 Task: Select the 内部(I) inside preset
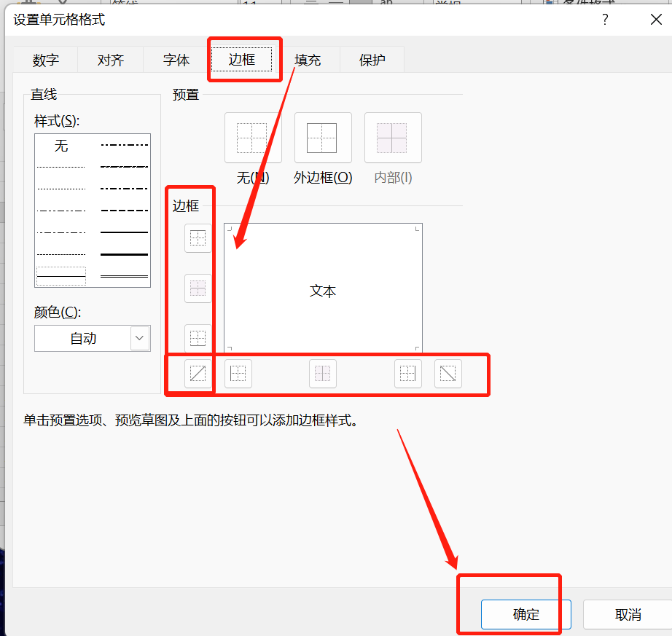click(x=393, y=138)
